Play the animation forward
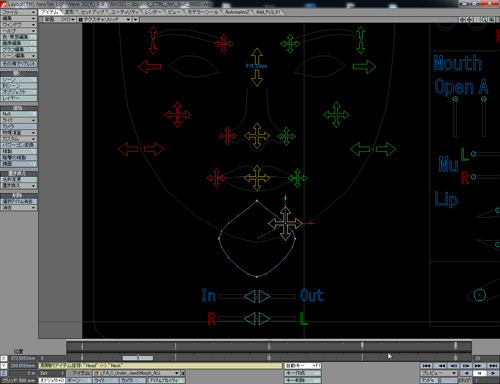 pos(492,373)
